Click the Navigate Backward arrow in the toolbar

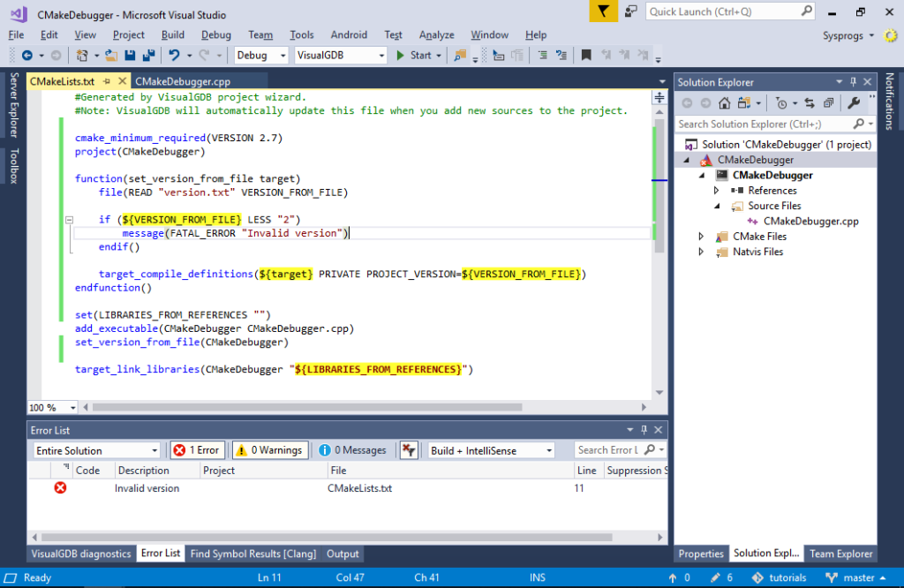coord(26,56)
